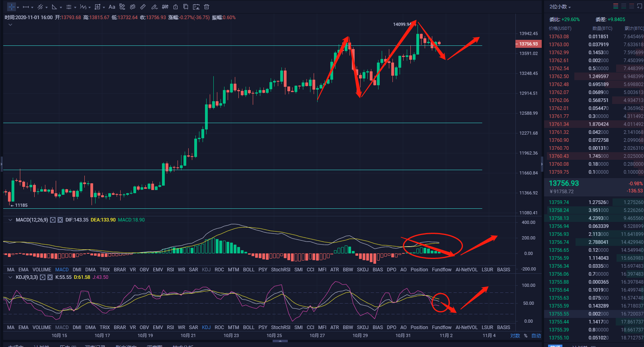Expand Fibonacci lines tool dropdown arrow
644x347 pixels.
tap(75, 7)
